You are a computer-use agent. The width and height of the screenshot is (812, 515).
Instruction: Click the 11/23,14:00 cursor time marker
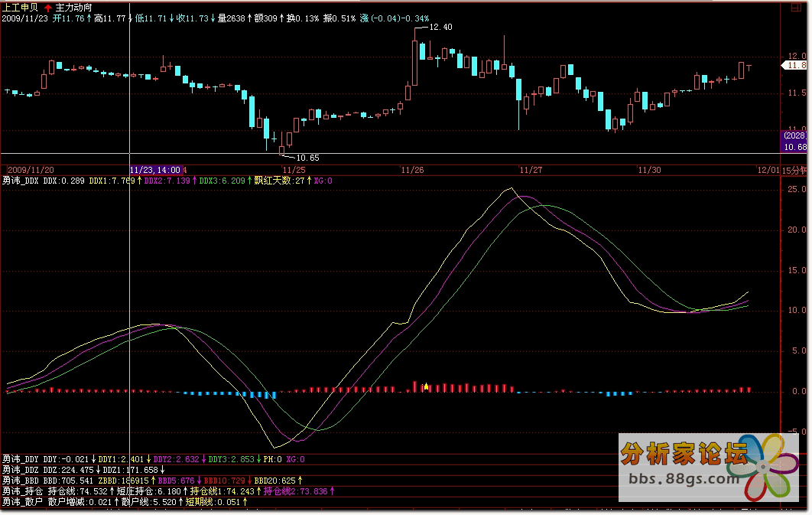pyautogui.click(x=155, y=170)
